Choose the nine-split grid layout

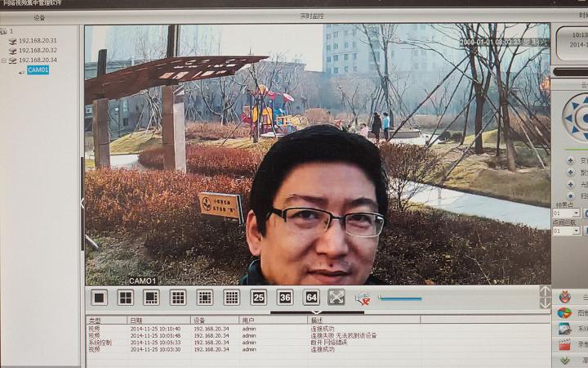click(x=178, y=298)
